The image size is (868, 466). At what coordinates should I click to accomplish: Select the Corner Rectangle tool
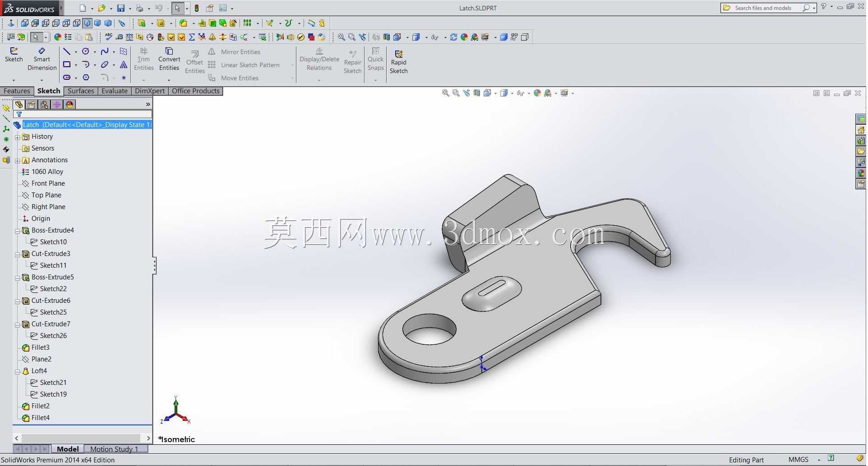pos(67,64)
